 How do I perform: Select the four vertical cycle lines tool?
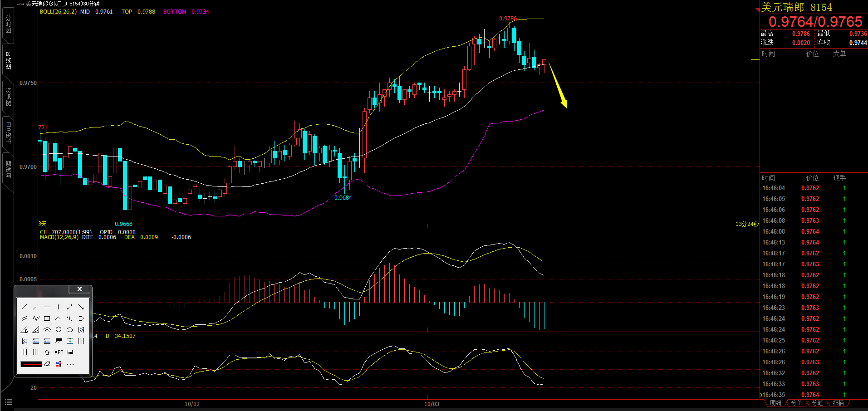(81, 341)
